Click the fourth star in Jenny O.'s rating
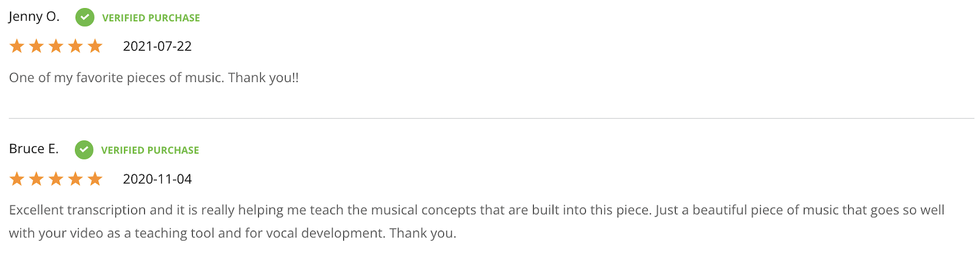 tap(75, 46)
